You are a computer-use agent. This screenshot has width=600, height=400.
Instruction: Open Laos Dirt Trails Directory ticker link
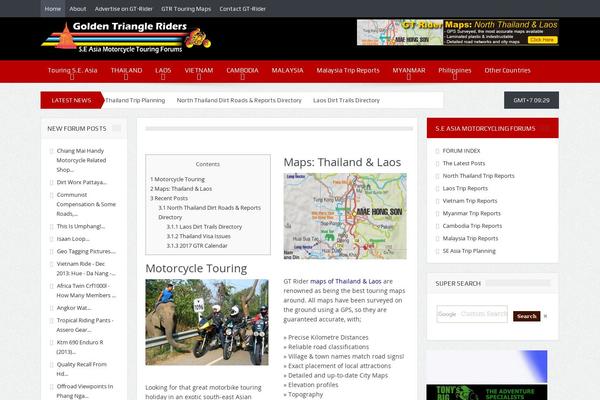click(346, 100)
